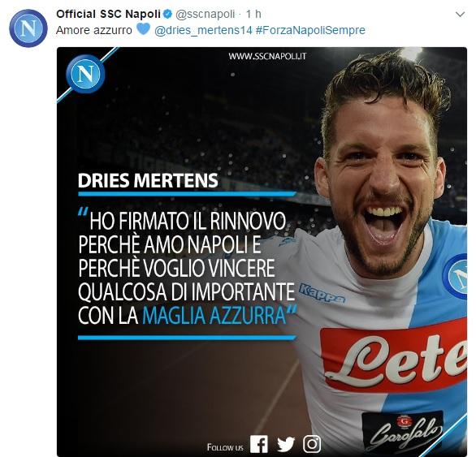Click the Lete sponsor logo on the shirt
The image size is (476, 457).
394,356
